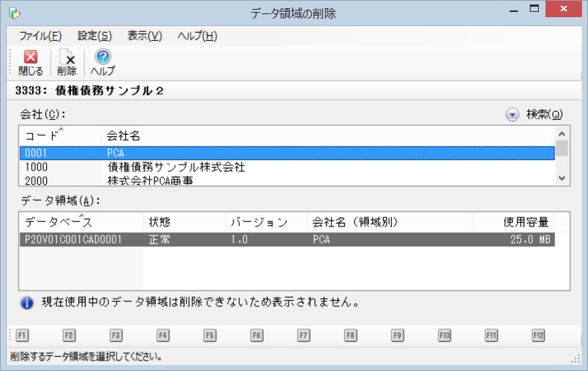This screenshot has width=588, height=371.
Task: Click the 検索(Q) label
Action: point(545,114)
